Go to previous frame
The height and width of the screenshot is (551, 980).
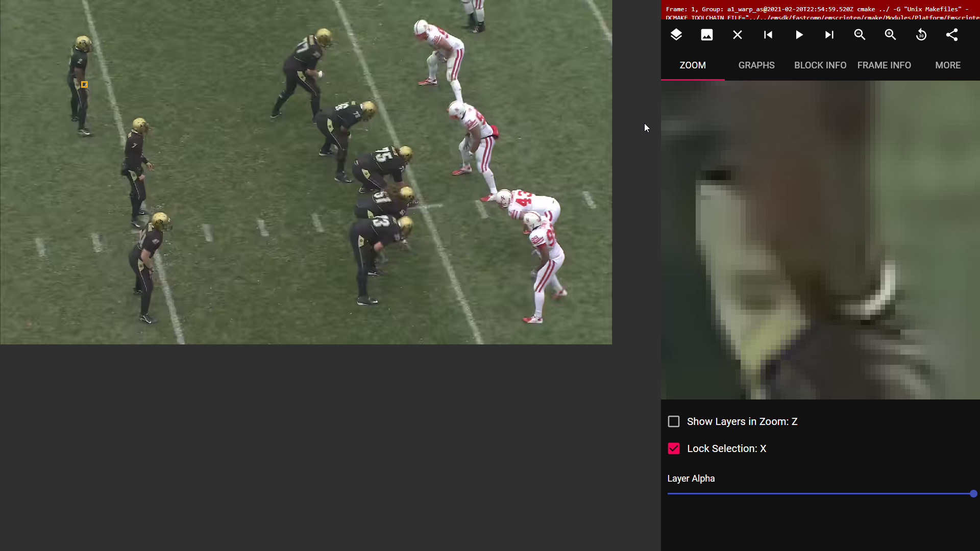click(x=768, y=35)
